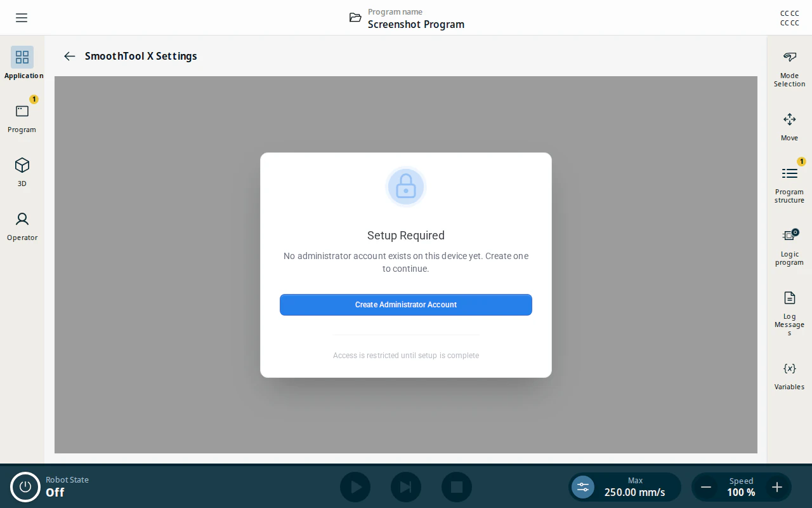This screenshot has height=508, width=812.
Task: Open the program folder icon
Action: click(x=355, y=18)
